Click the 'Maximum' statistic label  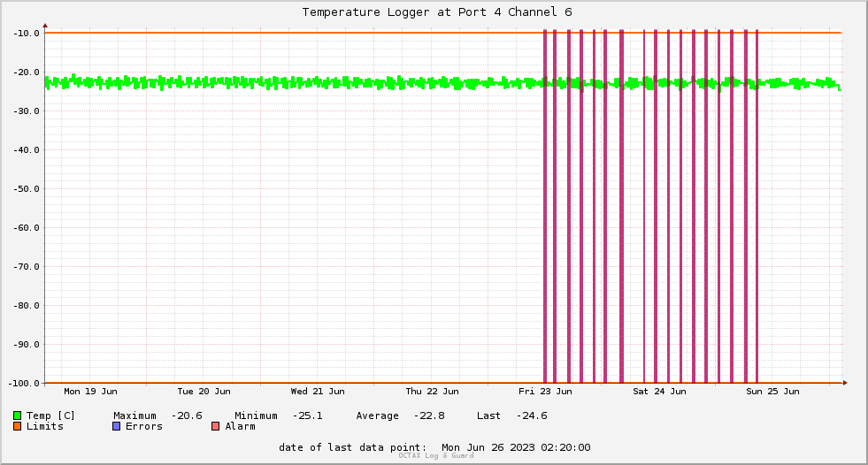tap(135, 415)
